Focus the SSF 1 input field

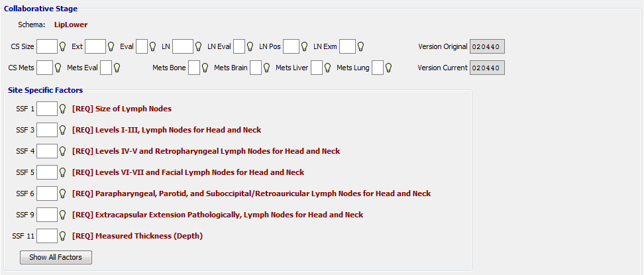pyautogui.click(x=47, y=109)
